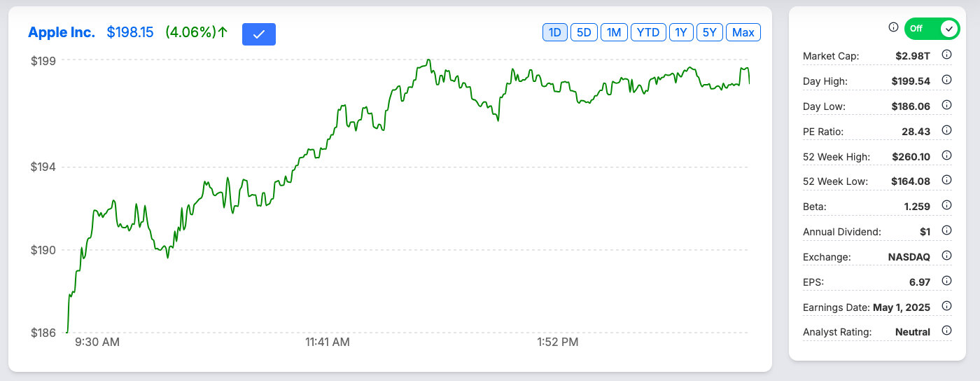Image resolution: width=980 pixels, height=381 pixels.
Task: Select the 1D time range
Action: pyautogui.click(x=555, y=32)
